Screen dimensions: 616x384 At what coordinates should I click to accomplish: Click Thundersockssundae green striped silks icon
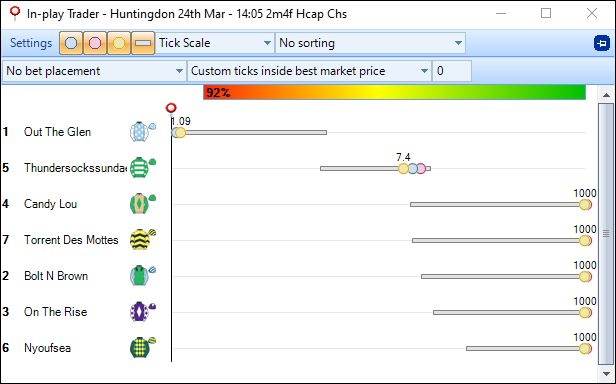pos(142,167)
